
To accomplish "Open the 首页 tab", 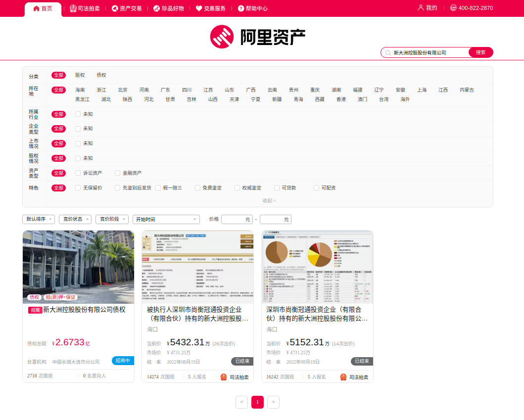I will pyautogui.click(x=43, y=9).
